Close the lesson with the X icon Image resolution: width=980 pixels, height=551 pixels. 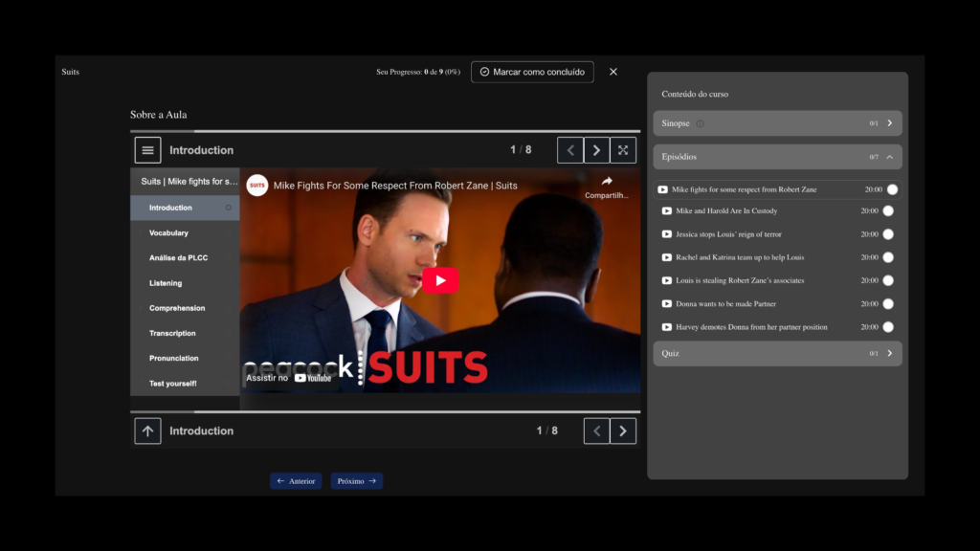click(613, 72)
